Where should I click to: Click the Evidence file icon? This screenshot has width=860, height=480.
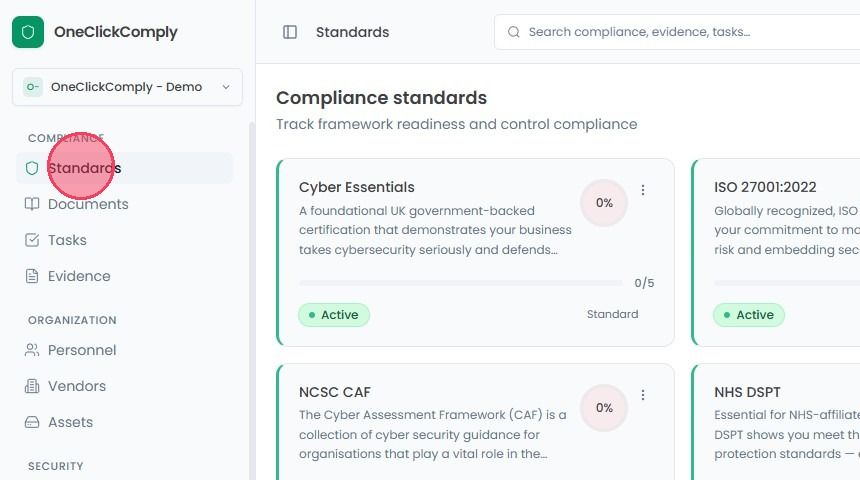click(32, 276)
